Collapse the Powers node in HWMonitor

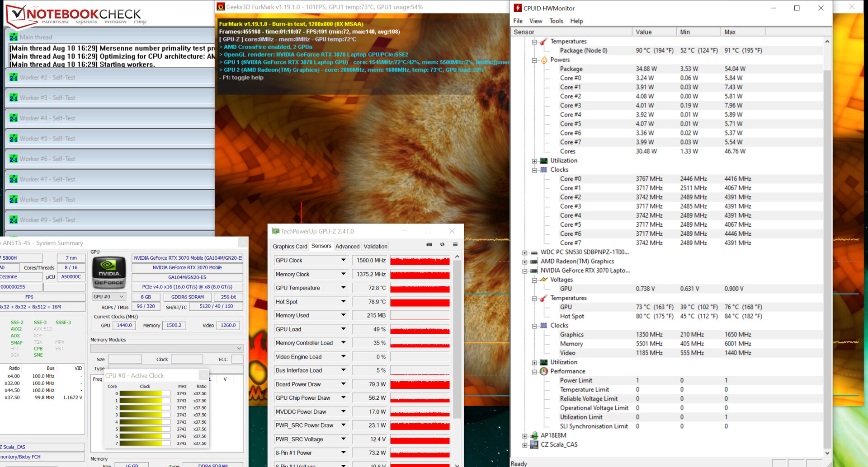534,60
